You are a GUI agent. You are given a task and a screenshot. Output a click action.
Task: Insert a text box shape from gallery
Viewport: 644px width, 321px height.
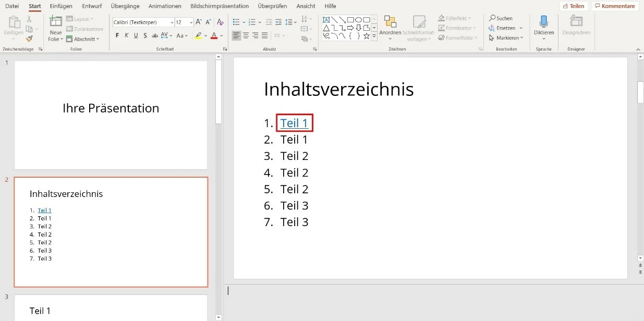pyautogui.click(x=326, y=19)
